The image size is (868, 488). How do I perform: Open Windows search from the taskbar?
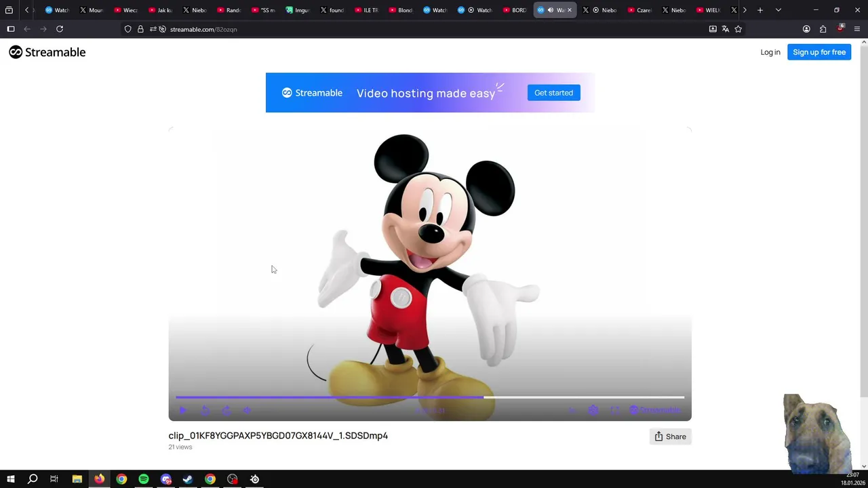[x=33, y=479]
